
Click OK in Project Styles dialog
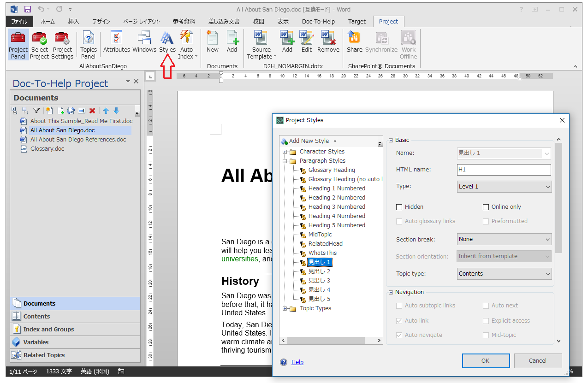click(486, 361)
